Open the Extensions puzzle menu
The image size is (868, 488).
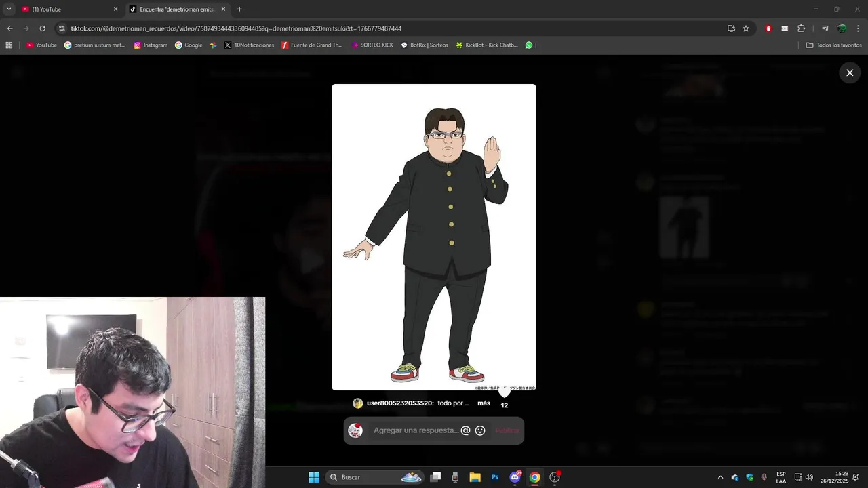(x=801, y=28)
